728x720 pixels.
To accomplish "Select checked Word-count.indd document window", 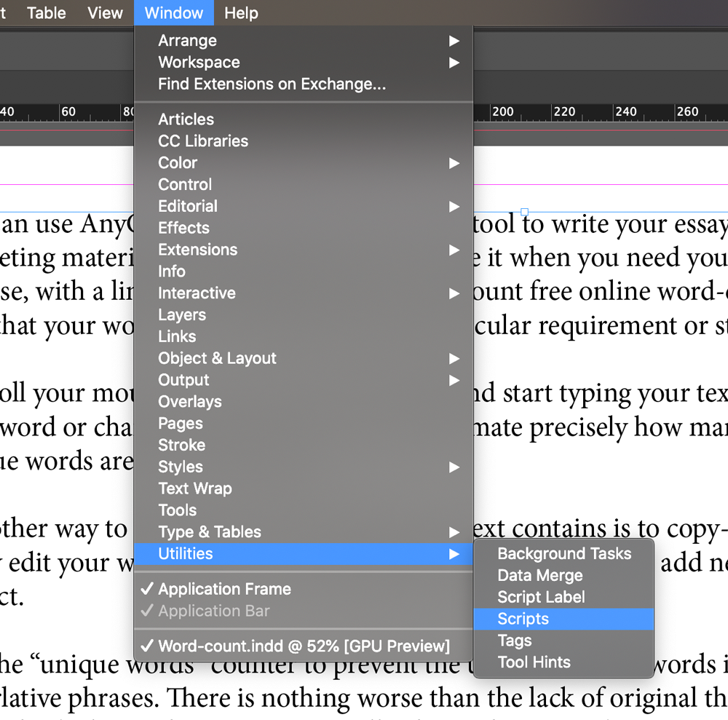I will click(x=304, y=646).
